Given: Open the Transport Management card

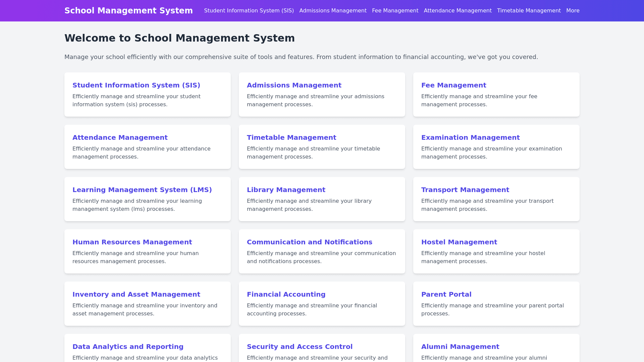Looking at the screenshot, I should click(465, 190).
